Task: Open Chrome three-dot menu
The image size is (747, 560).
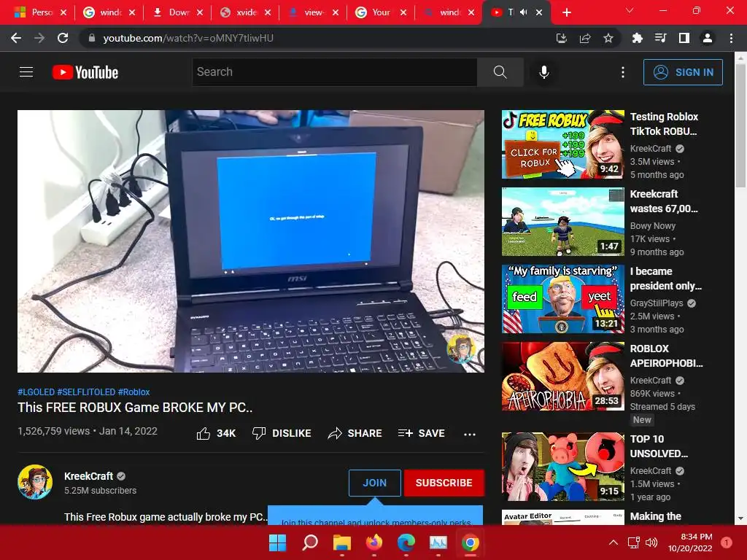Action: pyautogui.click(x=731, y=38)
